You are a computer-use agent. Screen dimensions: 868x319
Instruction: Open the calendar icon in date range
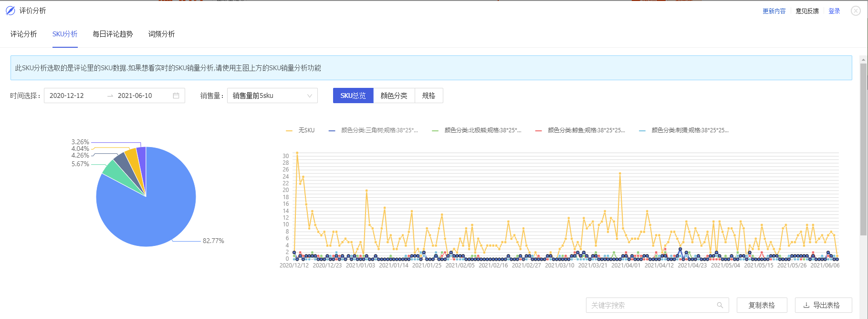[176, 96]
